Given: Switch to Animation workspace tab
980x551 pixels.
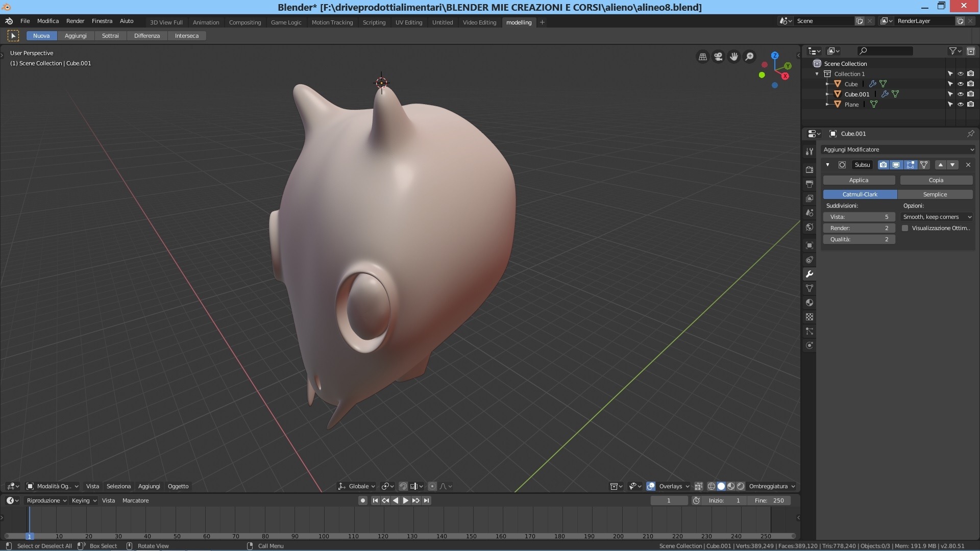Looking at the screenshot, I should 206,22.
